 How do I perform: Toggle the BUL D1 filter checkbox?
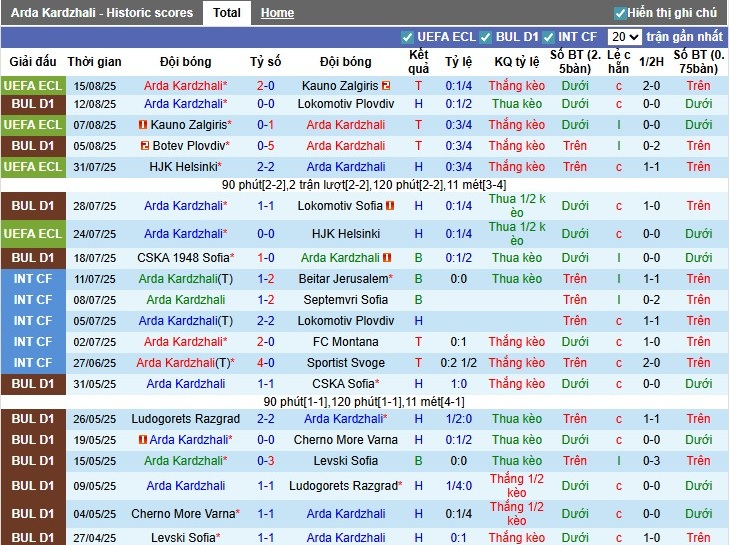487,37
